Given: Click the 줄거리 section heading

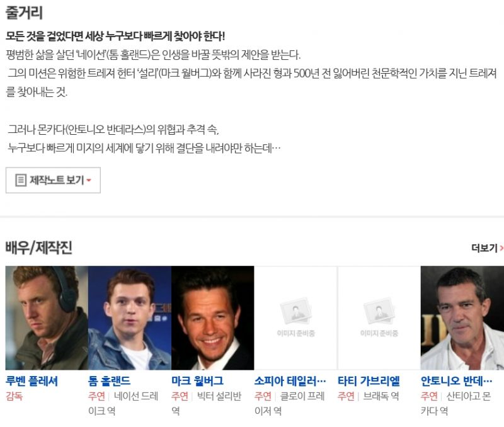Looking at the screenshot, I should tap(24, 13).
